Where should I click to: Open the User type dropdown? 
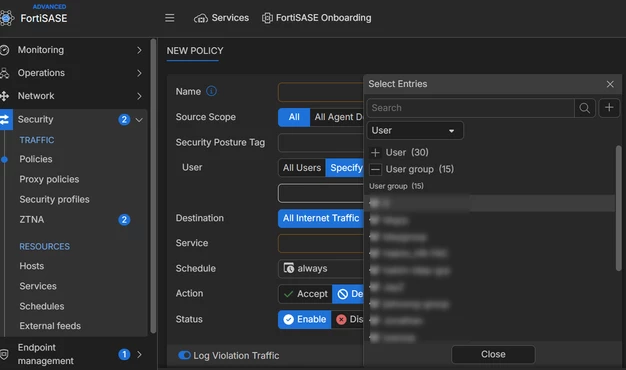[415, 131]
